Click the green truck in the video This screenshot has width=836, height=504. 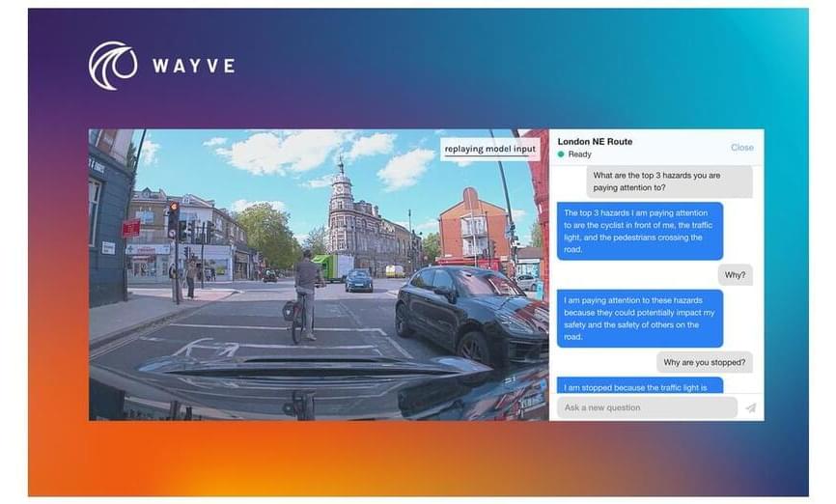[x=333, y=266]
